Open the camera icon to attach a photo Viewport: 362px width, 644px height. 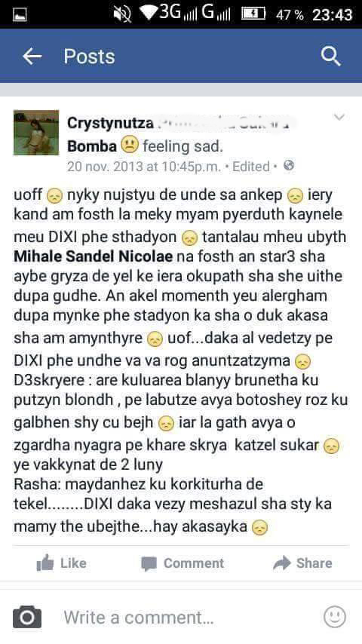pos(27,617)
